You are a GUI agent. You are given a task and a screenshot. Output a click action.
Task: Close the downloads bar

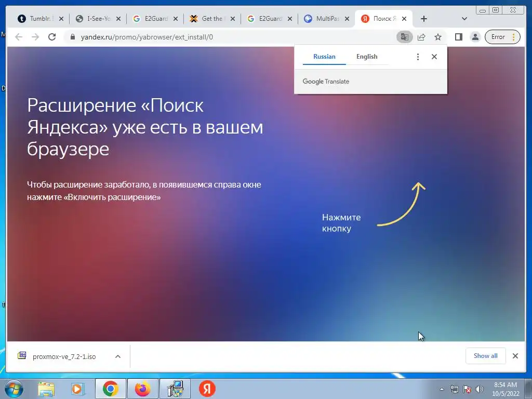[515, 356]
